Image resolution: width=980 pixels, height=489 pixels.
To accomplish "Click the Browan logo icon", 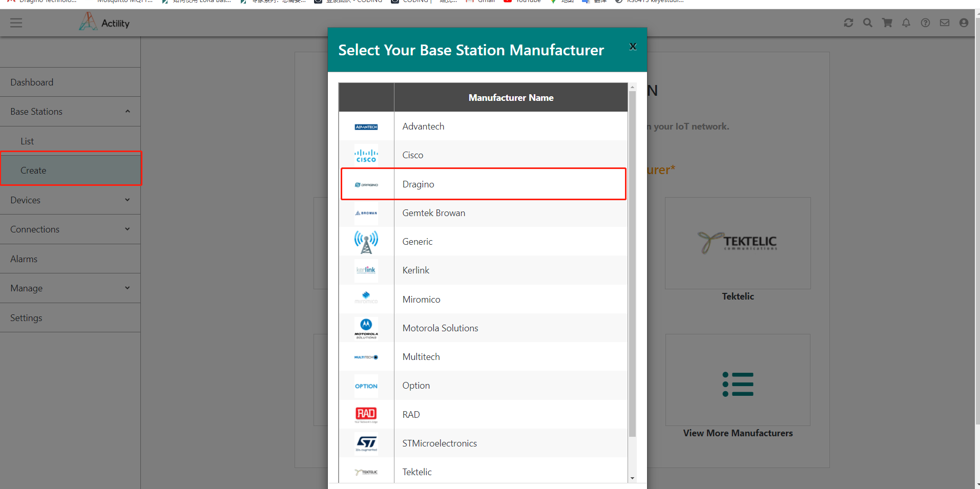I will 366,213.
